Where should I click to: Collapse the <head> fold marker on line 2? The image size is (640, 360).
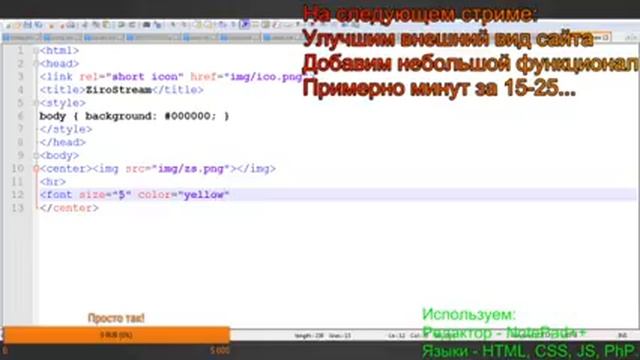click(36, 64)
